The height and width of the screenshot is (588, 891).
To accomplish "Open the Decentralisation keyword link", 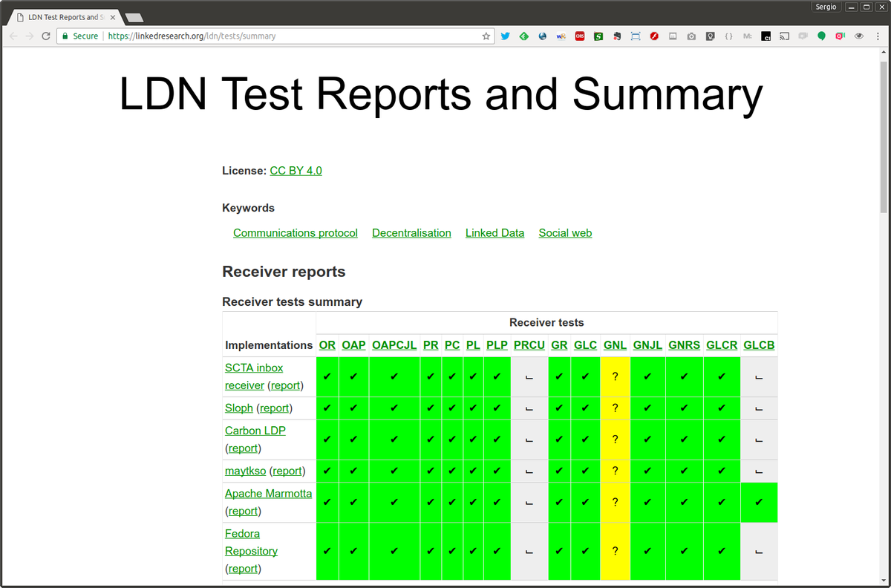I will coord(411,233).
